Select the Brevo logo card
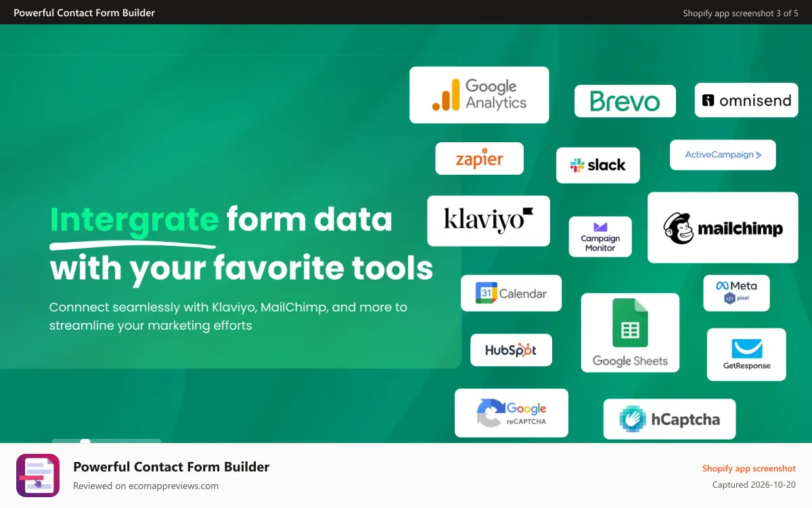The width and height of the screenshot is (812, 508). (x=625, y=101)
